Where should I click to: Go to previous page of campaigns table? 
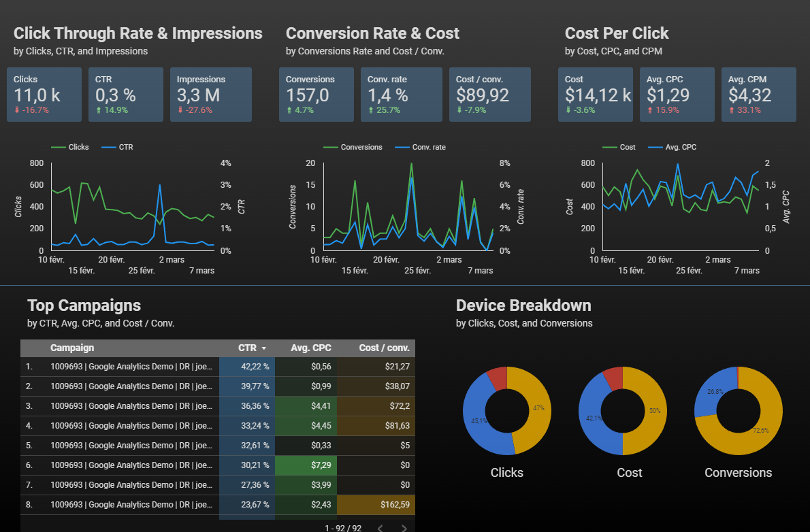click(380, 528)
